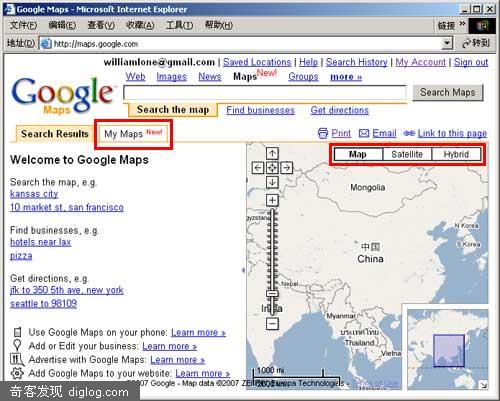Click the Help link at top
This screenshot has height=401, width=500.
pyautogui.click(x=308, y=62)
